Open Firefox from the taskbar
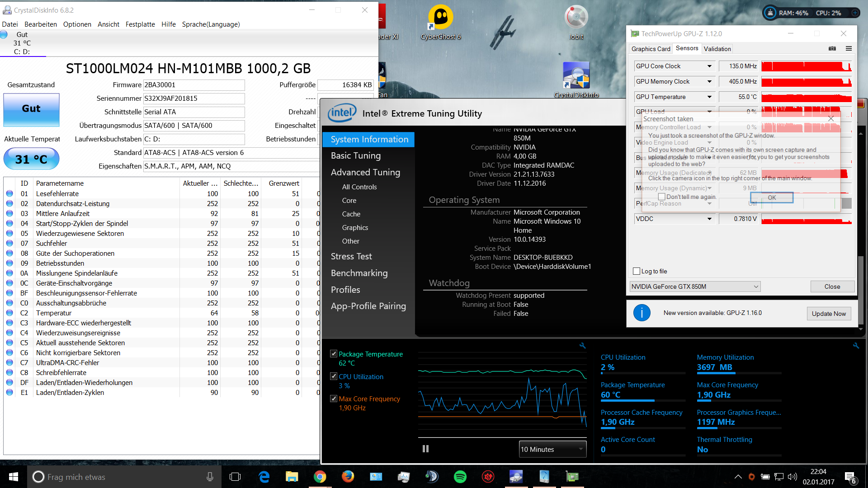Screen dimensions: 868x488 pyautogui.click(x=348, y=477)
